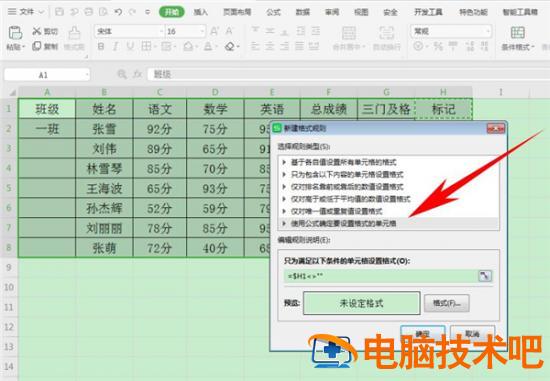Click the formula input field with =$H1<>""
The width and height of the screenshot is (550, 381).
(381, 276)
